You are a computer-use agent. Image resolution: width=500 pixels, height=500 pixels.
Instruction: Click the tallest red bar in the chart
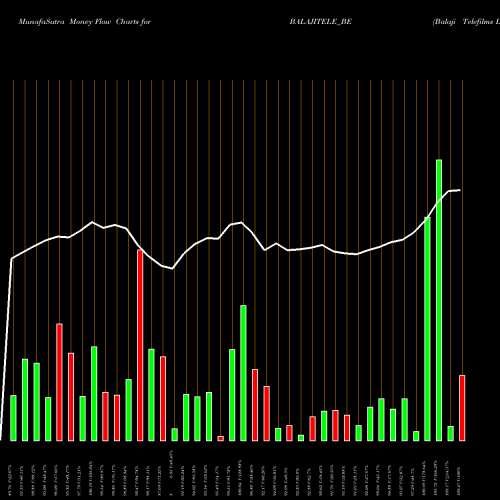140,345
